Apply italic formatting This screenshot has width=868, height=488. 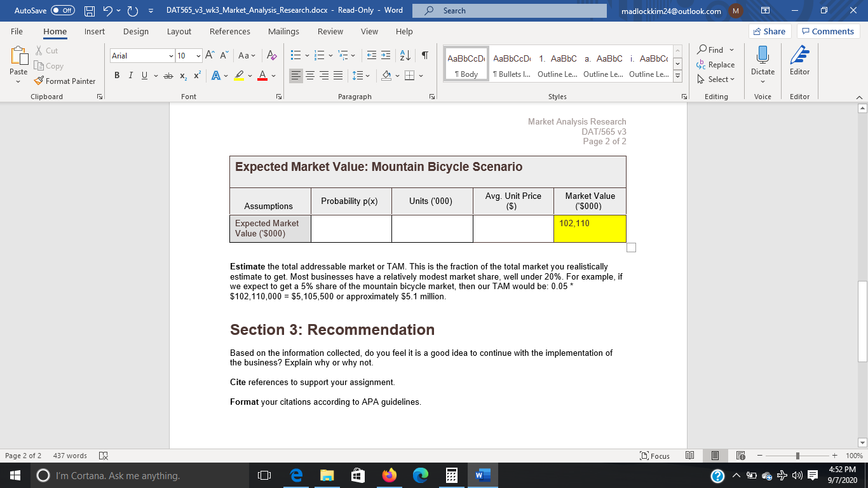click(130, 75)
